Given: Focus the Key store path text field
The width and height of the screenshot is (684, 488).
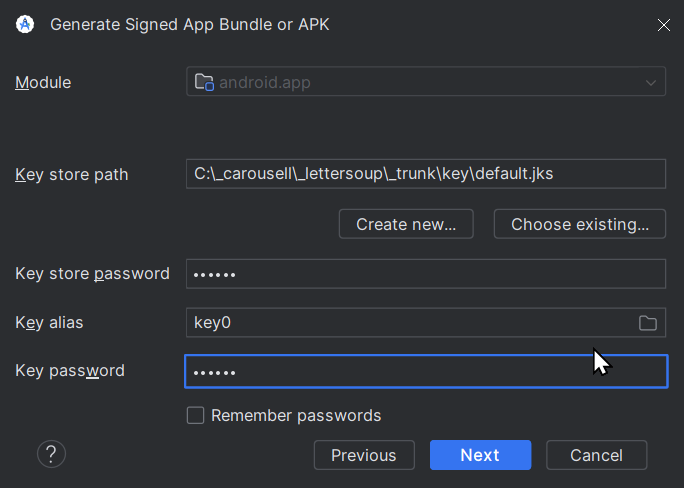Looking at the screenshot, I should [425, 174].
